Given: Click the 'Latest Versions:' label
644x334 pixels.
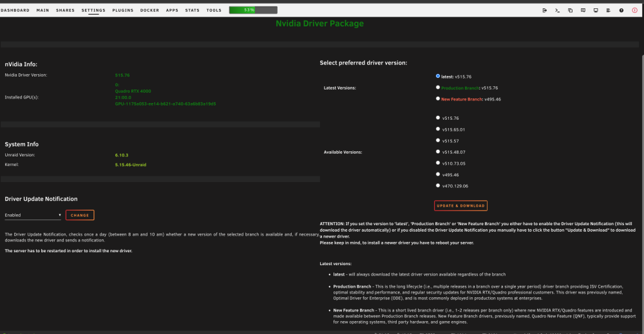Looking at the screenshot, I should pyautogui.click(x=339, y=88).
